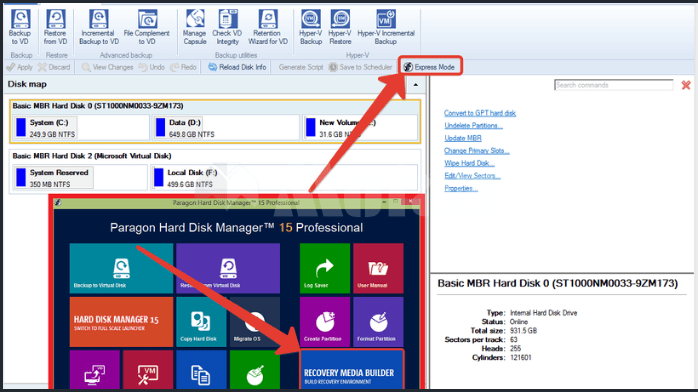Open the Log Saver tile

(x=325, y=268)
